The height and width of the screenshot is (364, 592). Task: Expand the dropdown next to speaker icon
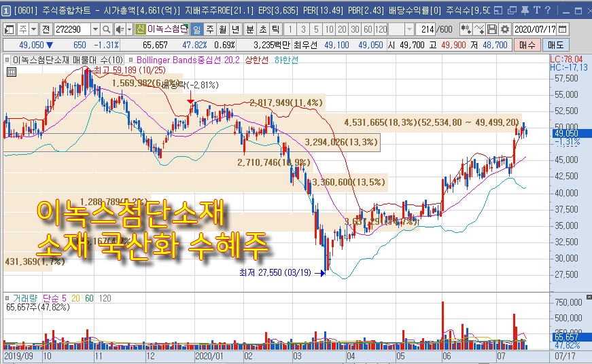(129, 29)
